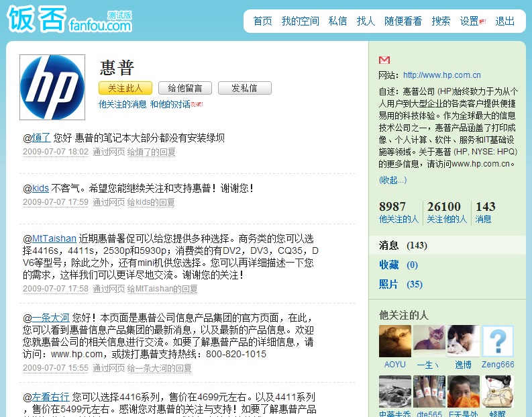Open 私信 in the navigation bar
This screenshot has width=532, height=417.
click(x=337, y=21)
